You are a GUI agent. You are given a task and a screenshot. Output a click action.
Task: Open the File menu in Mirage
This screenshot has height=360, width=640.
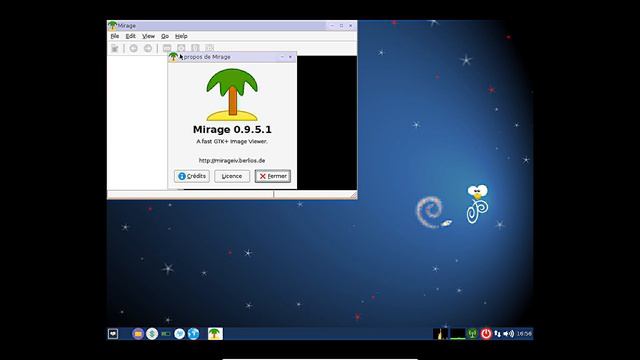click(x=115, y=36)
